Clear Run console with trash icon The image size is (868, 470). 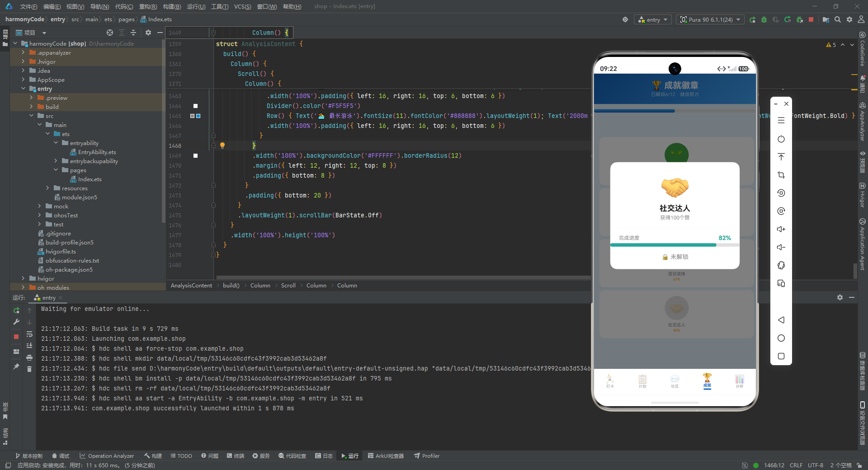coord(29,369)
